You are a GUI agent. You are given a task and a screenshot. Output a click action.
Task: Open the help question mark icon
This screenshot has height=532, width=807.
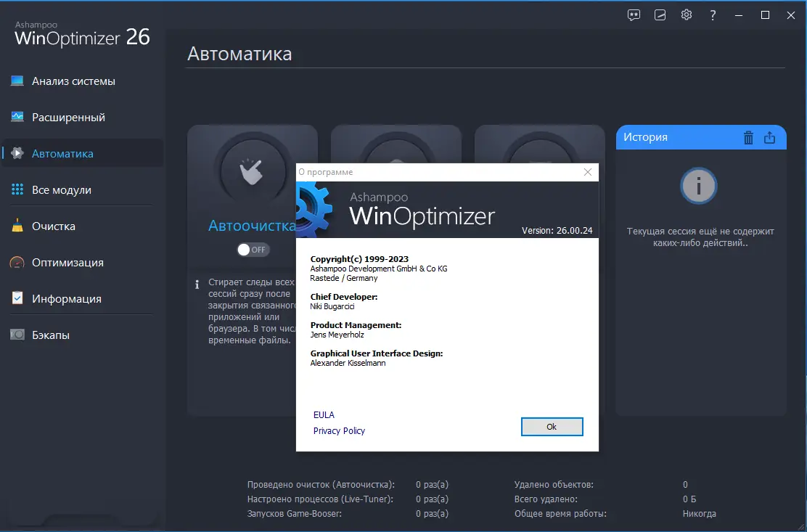[713, 15]
